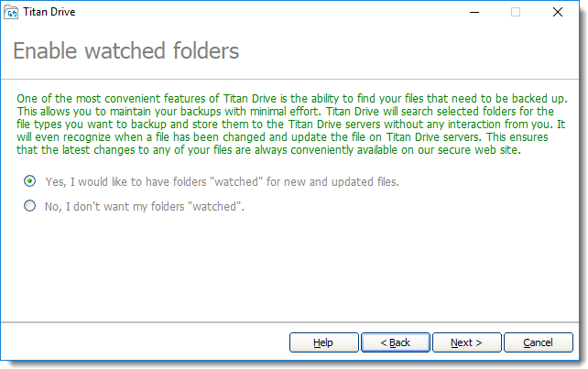Image resolution: width=588 pixels, height=369 pixels.
Task: Select the "Yes" watched folders radio circle
Action: tap(30, 181)
